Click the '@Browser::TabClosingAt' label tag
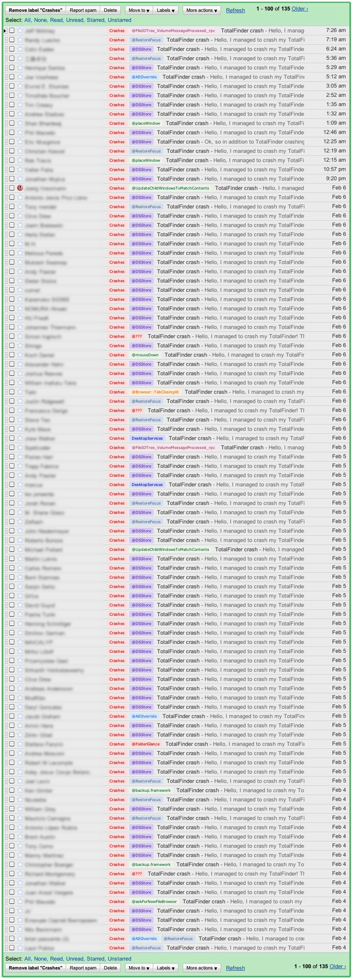 (155, 392)
